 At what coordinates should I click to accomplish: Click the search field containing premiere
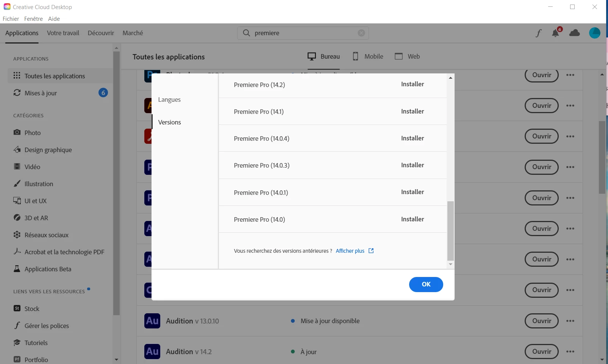coord(303,33)
